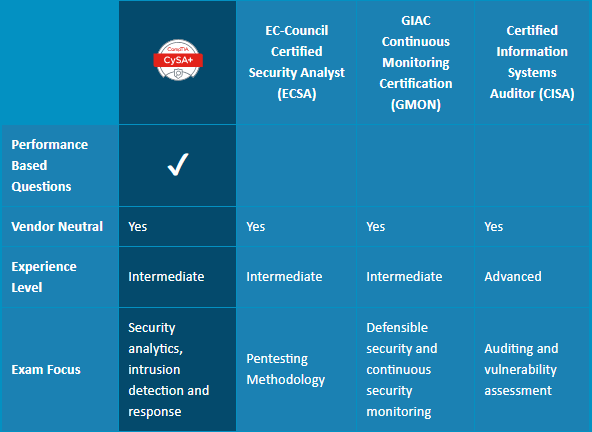592x432 pixels.
Task: Click the white checkmark under CySA+
Action: [178, 164]
